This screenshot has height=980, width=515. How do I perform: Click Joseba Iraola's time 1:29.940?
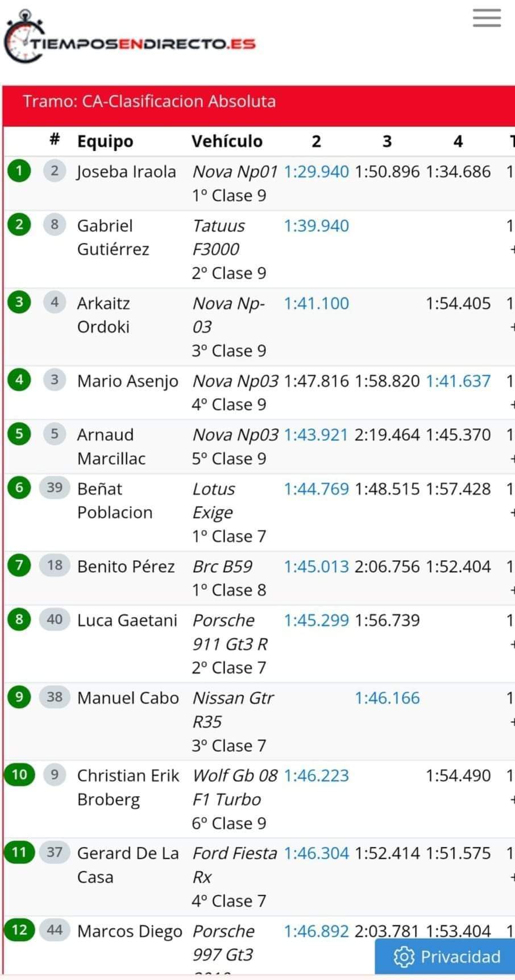(316, 172)
